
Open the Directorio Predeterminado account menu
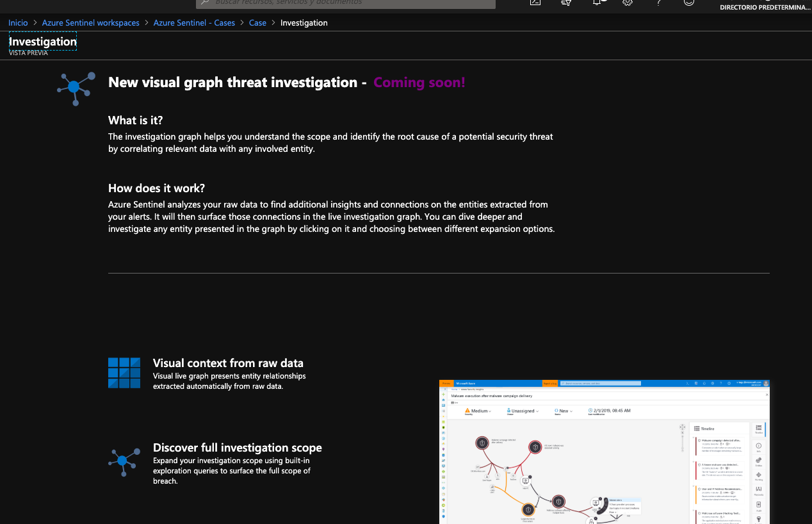[765, 7]
